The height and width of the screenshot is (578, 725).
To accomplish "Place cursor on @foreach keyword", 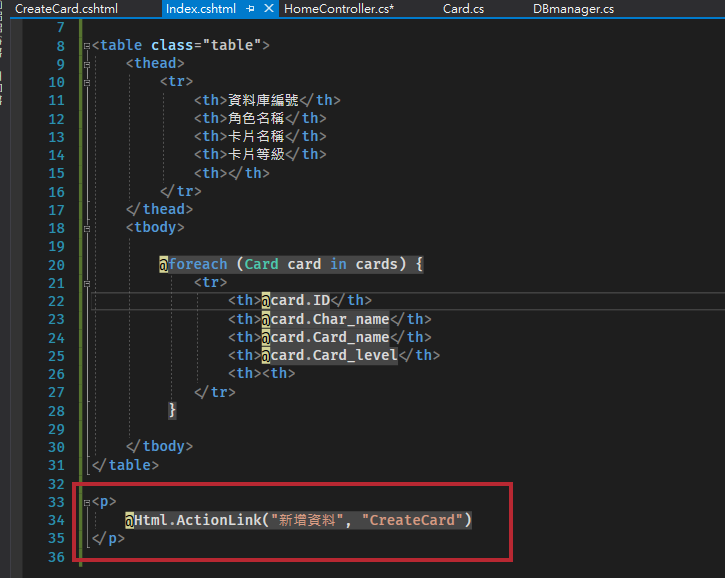I will coord(193,264).
